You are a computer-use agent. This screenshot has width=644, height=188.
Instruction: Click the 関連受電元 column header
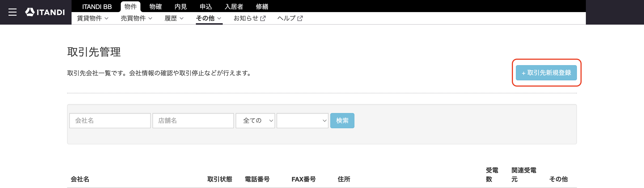[524, 175]
